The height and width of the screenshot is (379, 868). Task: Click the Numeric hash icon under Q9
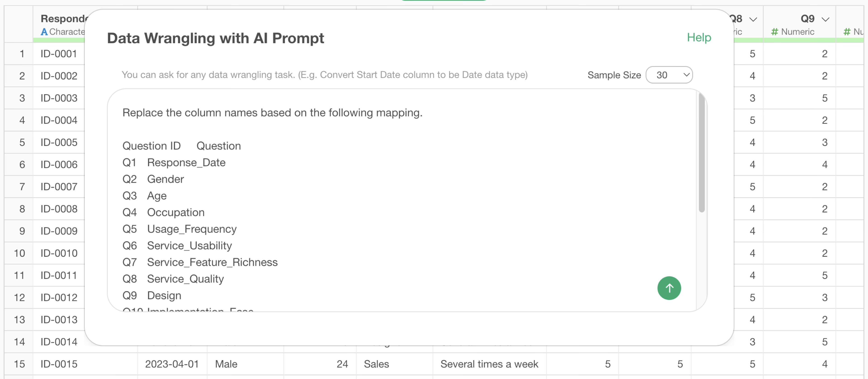[774, 32]
